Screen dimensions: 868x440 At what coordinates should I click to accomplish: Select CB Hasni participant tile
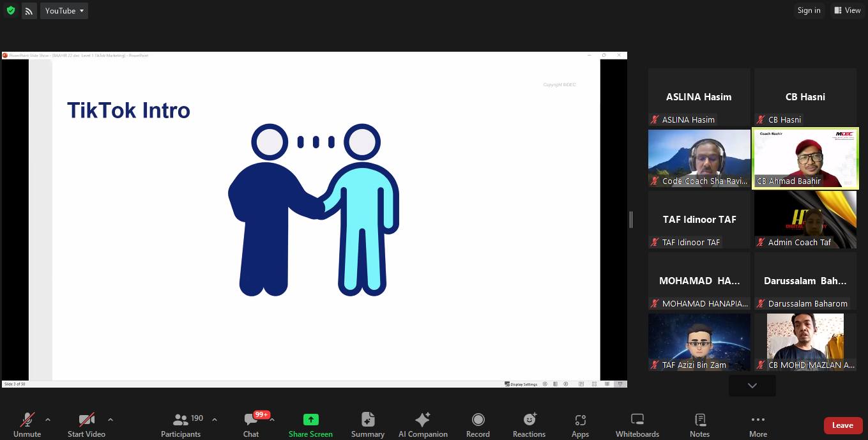[x=805, y=97]
